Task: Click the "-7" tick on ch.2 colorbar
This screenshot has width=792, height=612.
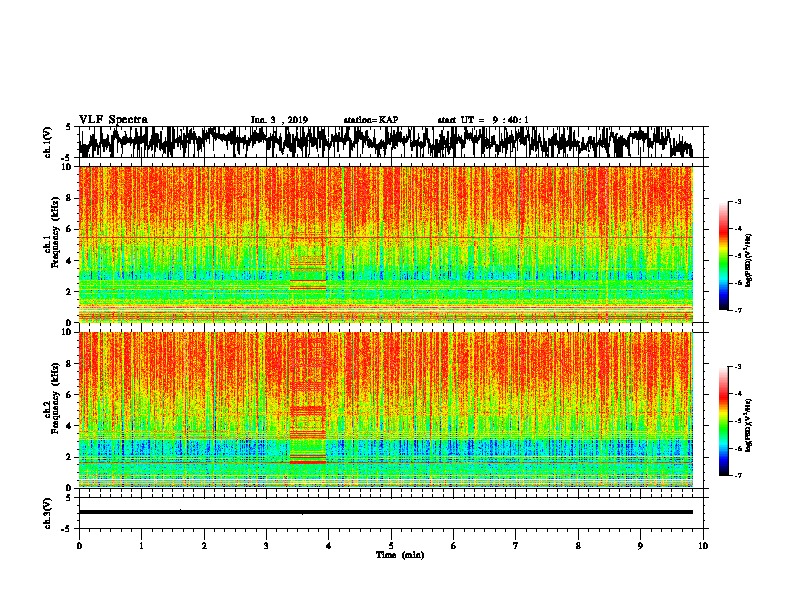Action: [737, 475]
